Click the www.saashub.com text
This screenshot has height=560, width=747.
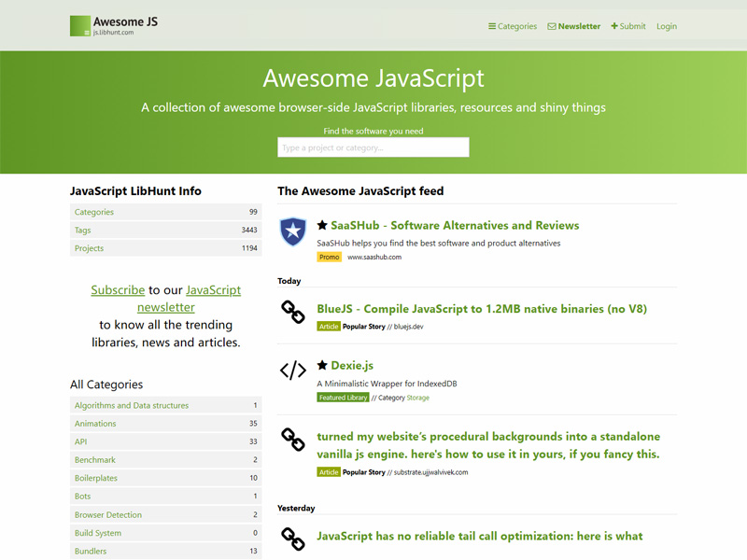(374, 258)
